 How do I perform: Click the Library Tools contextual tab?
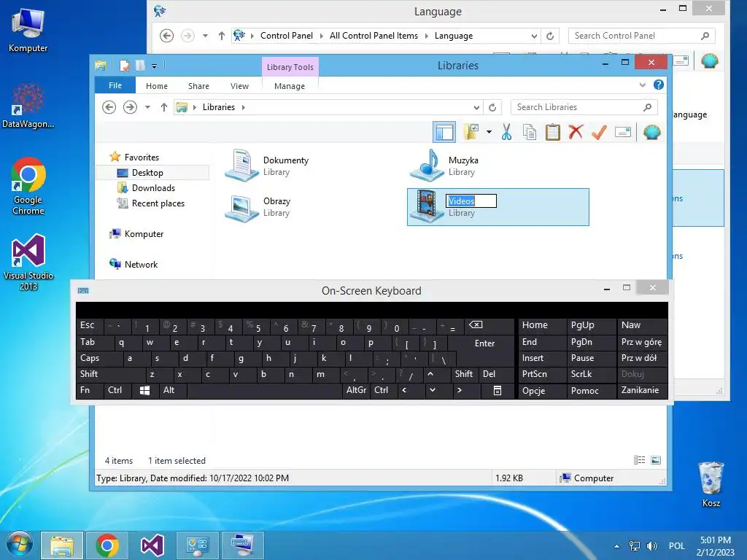pos(290,66)
